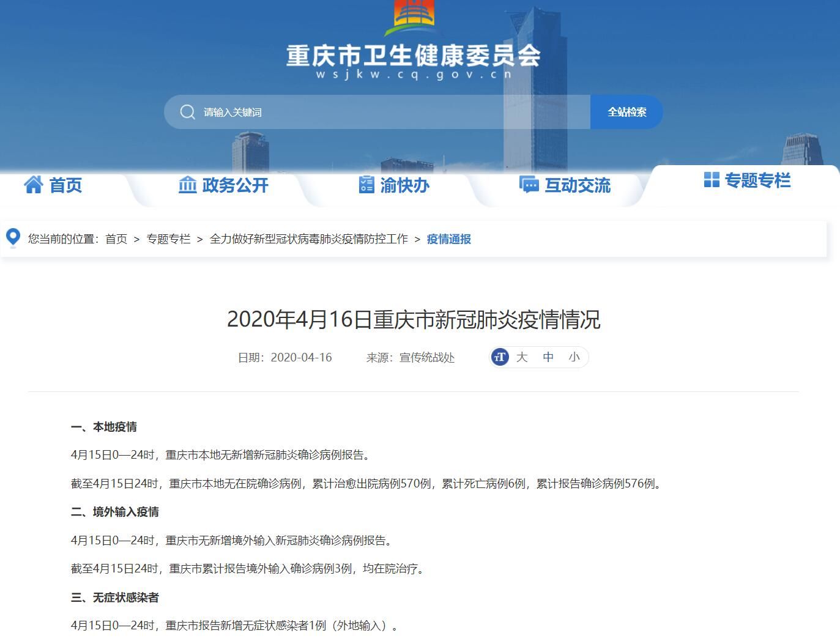Image resolution: width=840 pixels, height=644 pixels.
Task: Click the government affairs building icon
Action: [187, 184]
